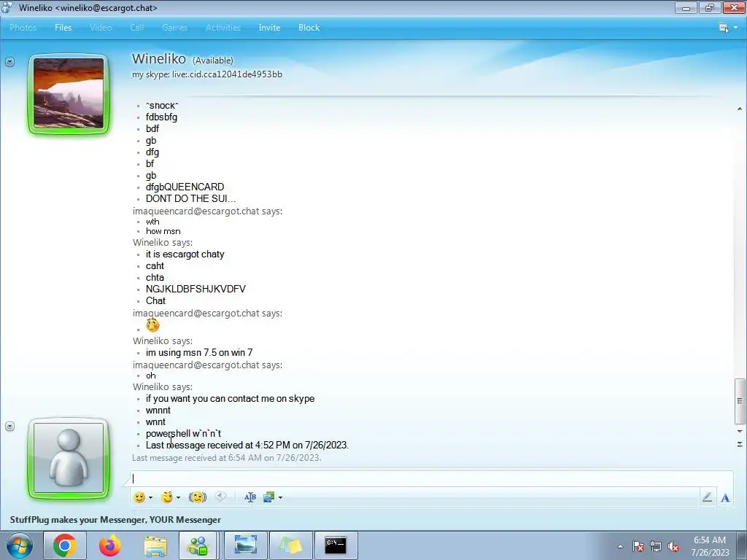This screenshot has width=747, height=560.
Task: Click the message 'im using msn 7.5 on win 7'
Action: click(x=199, y=352)
